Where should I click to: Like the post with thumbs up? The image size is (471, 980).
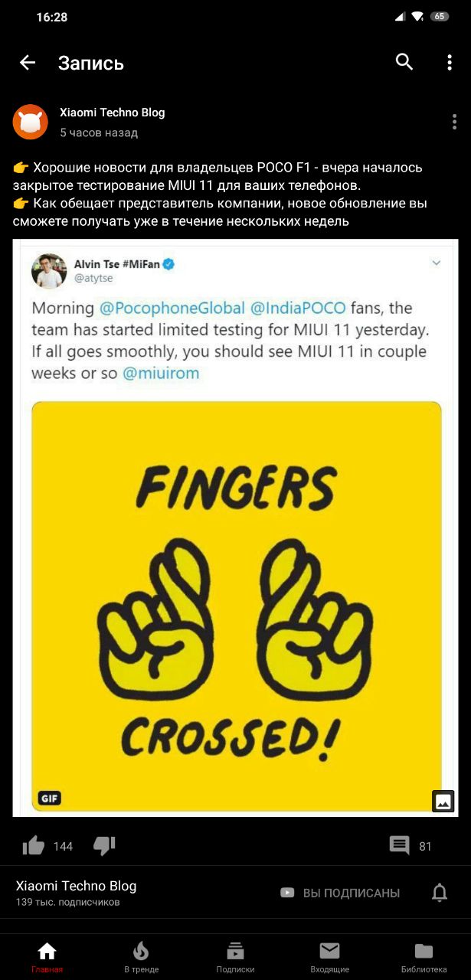click(34, 845)
